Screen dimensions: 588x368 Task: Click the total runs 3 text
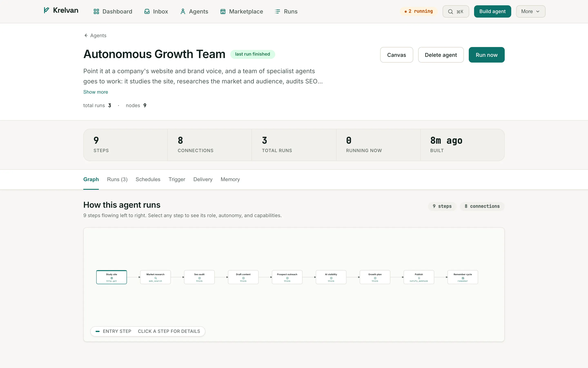97,105
